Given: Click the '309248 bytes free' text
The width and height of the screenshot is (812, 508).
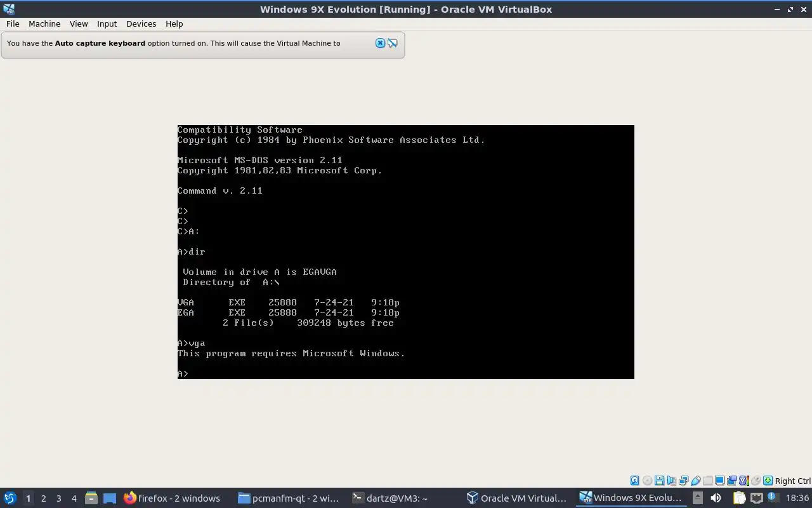Looking at the screenshot, I should click(x=345, y=323).
